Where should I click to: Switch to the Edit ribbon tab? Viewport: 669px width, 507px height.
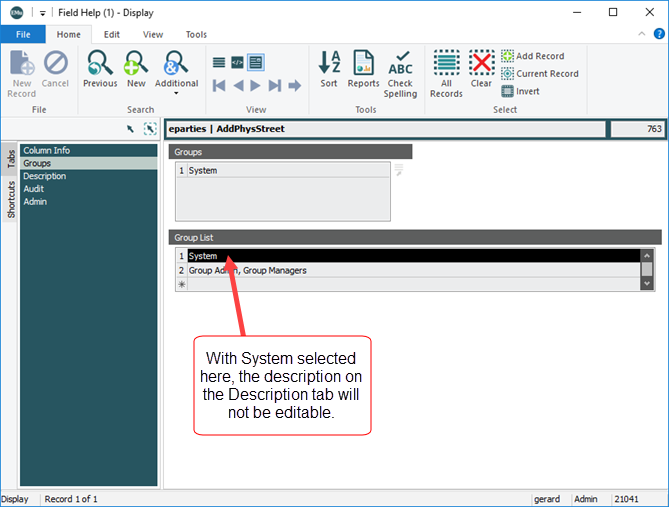[112, 34]
